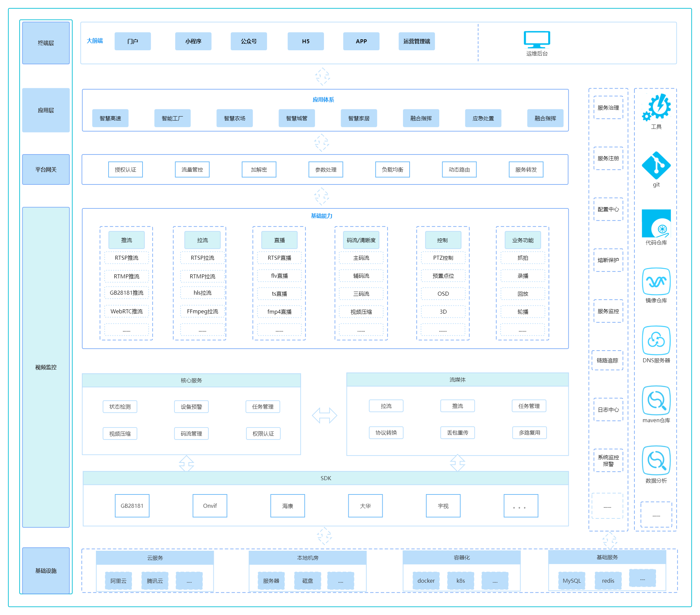Image resolution: width=700 pixels, height=615 pixels.
Task: Open the 代码仓库 icon
Action: tap(656, 223)
